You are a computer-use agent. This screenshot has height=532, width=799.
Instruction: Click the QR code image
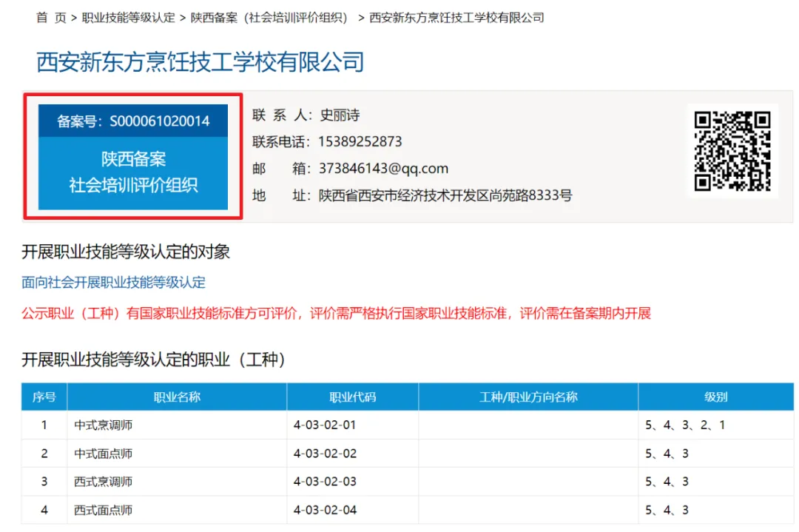pos(732,151)
